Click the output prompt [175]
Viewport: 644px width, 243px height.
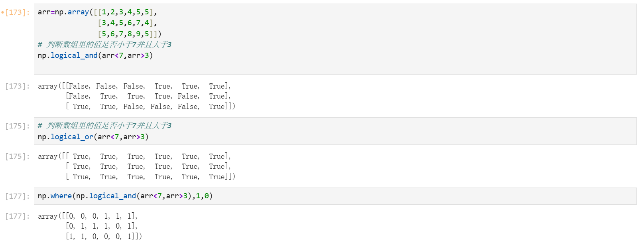(18, 156)
